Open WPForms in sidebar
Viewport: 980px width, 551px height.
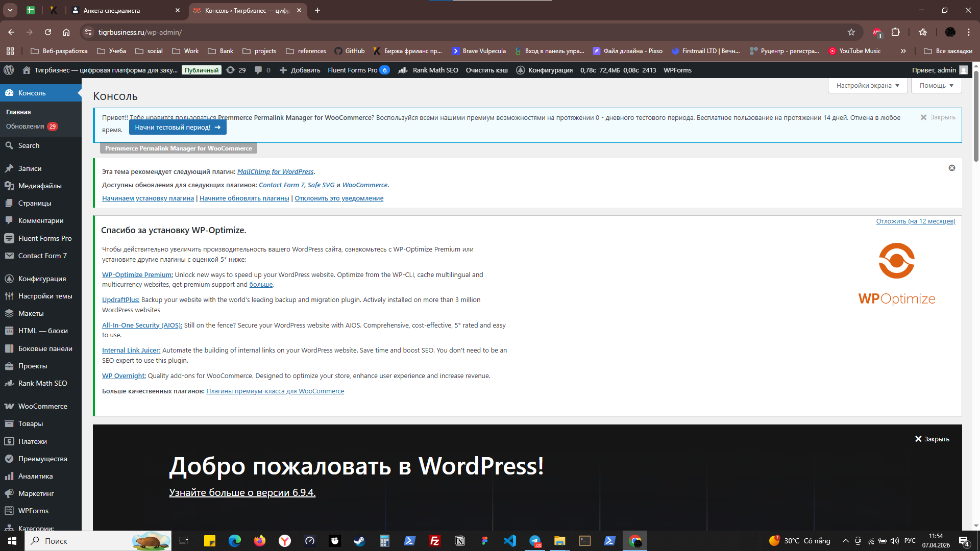click(41, 511)
